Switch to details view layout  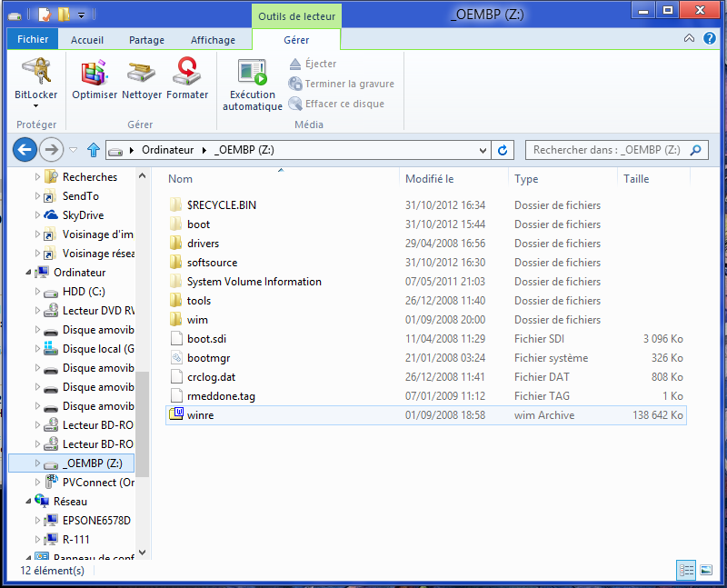(x=686, y=570)
